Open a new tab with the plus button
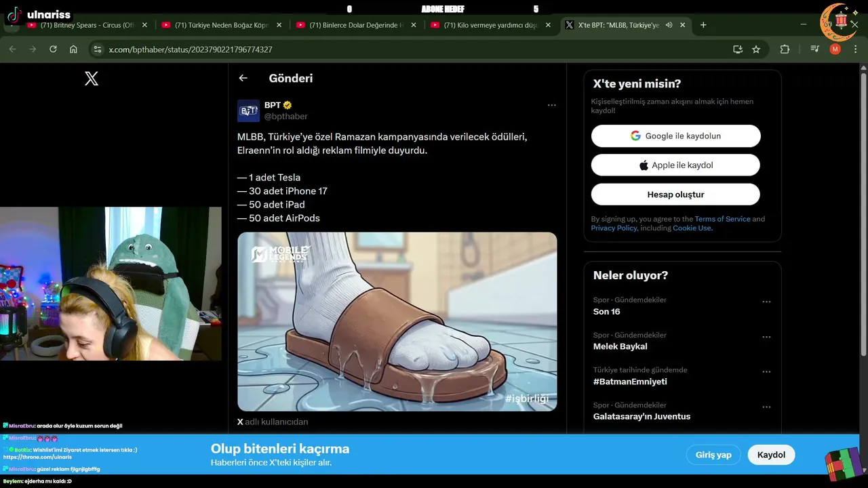868x488 pixels. (x=703, y=25)
